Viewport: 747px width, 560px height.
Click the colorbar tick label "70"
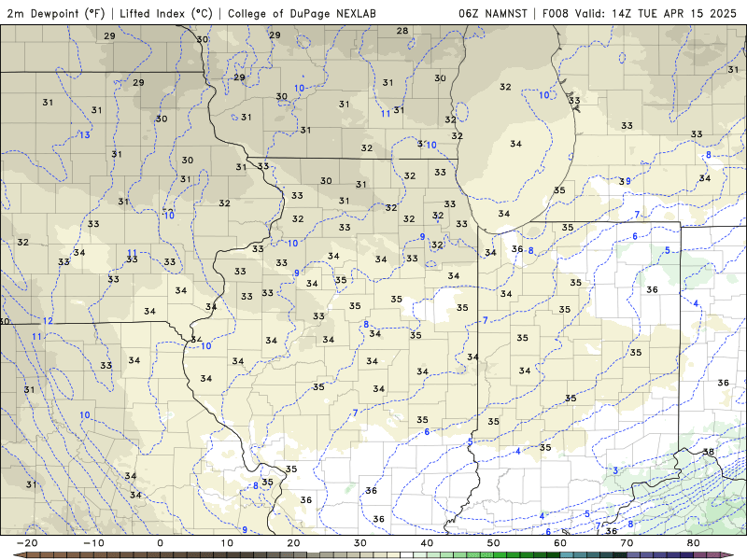coord(627,543)
